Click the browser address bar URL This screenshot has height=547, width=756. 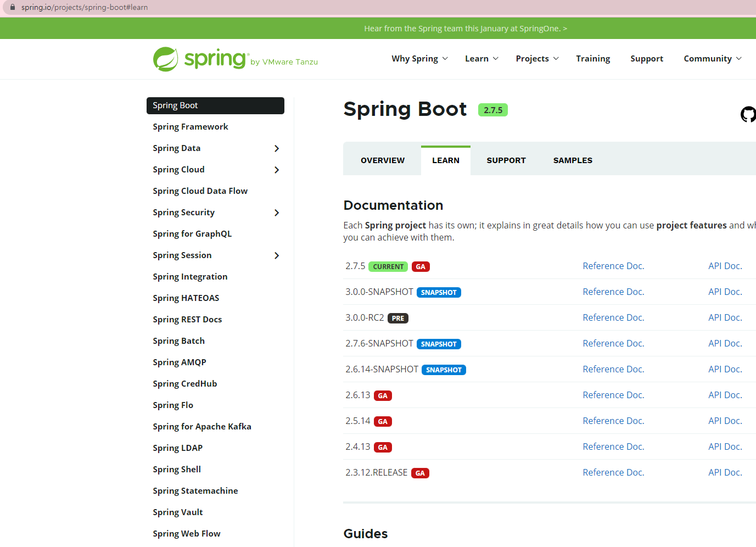(85, 7)
